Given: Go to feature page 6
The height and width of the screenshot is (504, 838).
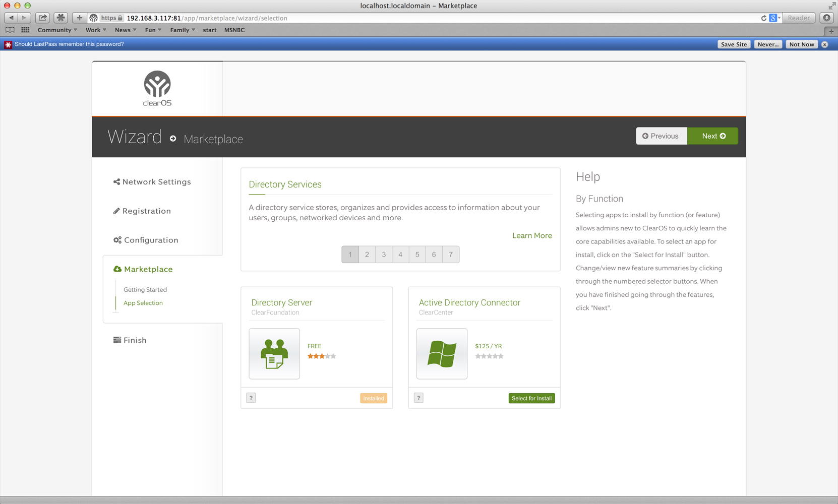Looking at the screenshot, I should (x=434, y=255).
